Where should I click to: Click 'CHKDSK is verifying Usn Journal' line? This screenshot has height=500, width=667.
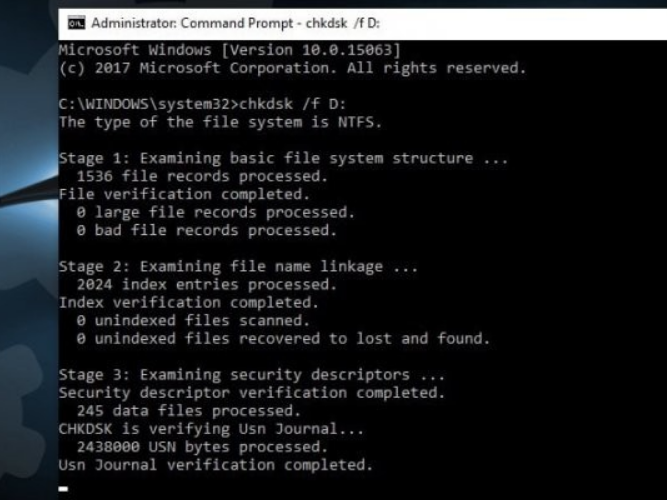(x=211, y=429)
